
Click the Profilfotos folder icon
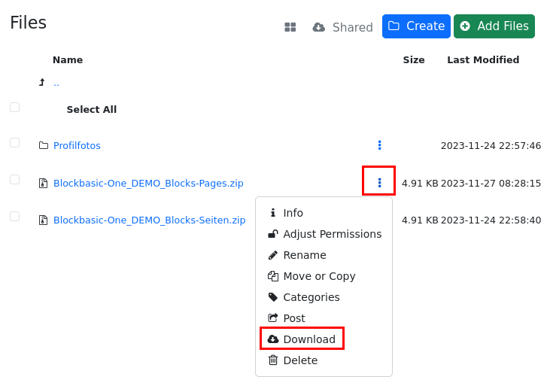44,145
